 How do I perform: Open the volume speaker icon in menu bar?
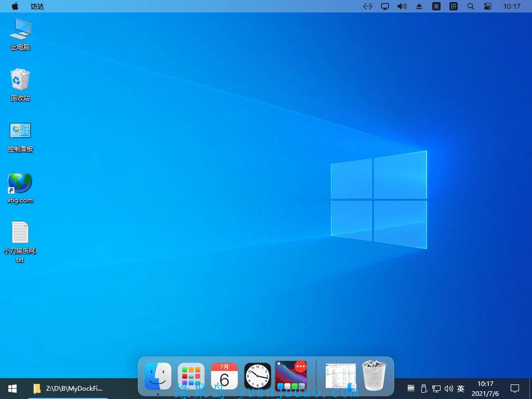click(402, 6)
